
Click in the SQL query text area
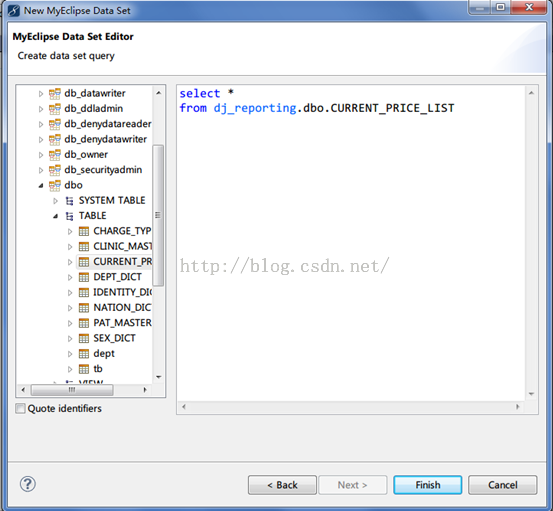pos(351,243)
